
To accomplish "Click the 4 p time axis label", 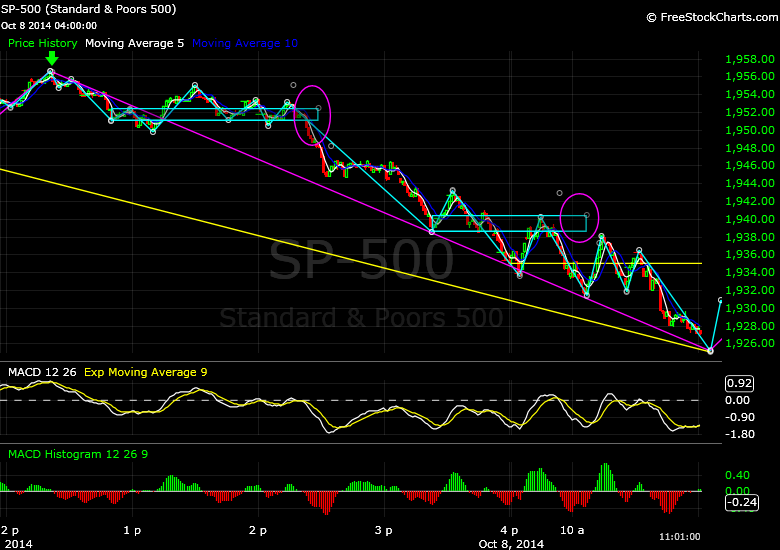I will coord(509,531).
